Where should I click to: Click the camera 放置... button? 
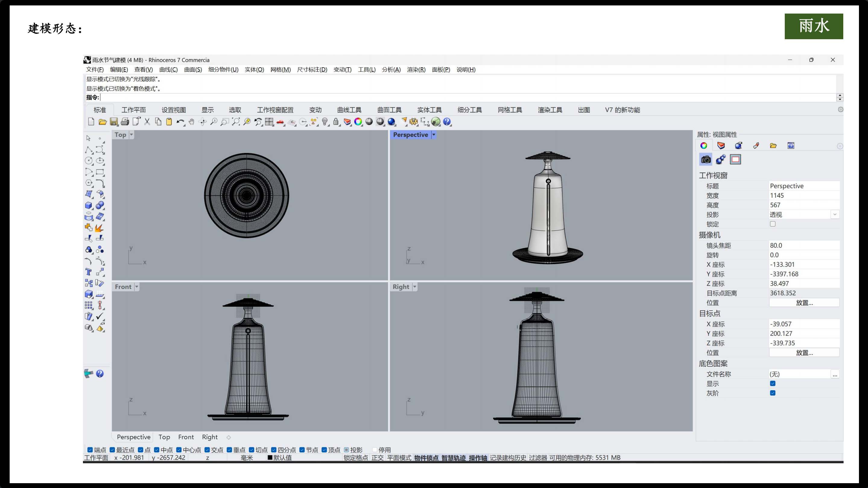click(x=804, y=303)
